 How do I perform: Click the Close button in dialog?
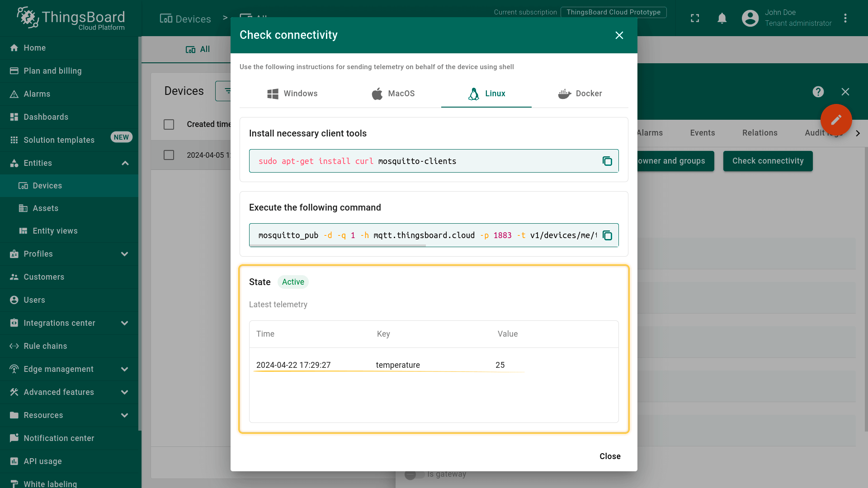click(x=609, y=456)
